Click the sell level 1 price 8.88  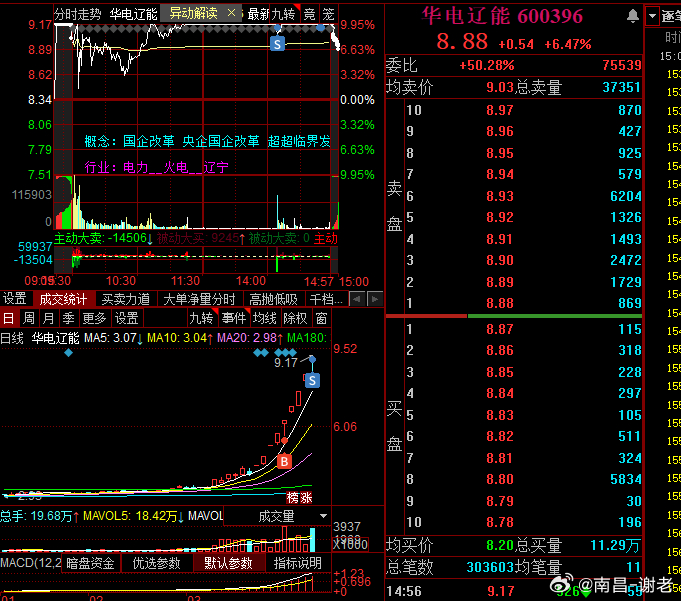499,303
